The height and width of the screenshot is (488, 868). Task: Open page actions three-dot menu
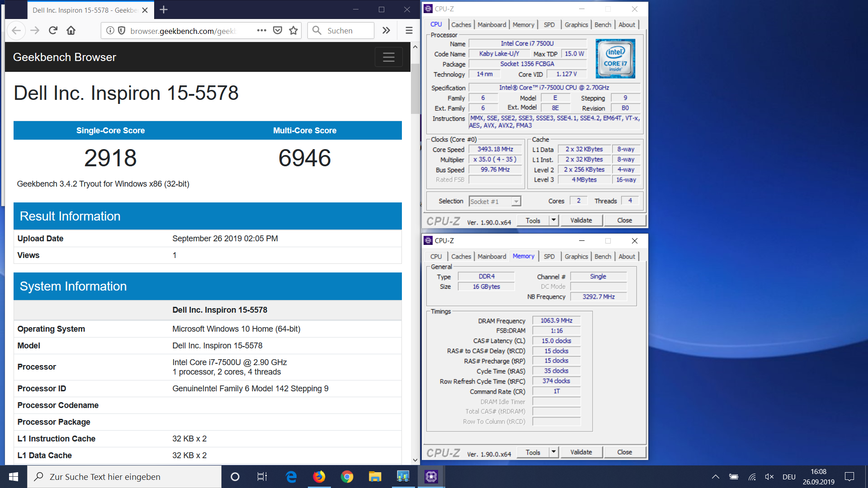261,30
